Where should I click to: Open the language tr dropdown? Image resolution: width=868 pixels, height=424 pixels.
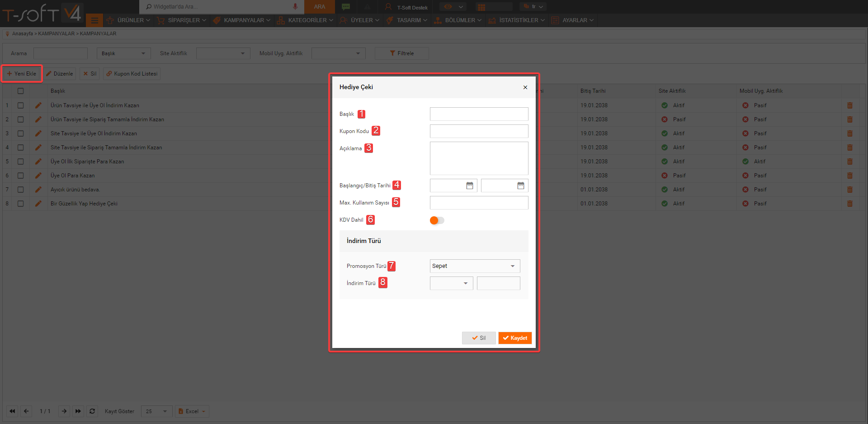click(x=533, y=7)
